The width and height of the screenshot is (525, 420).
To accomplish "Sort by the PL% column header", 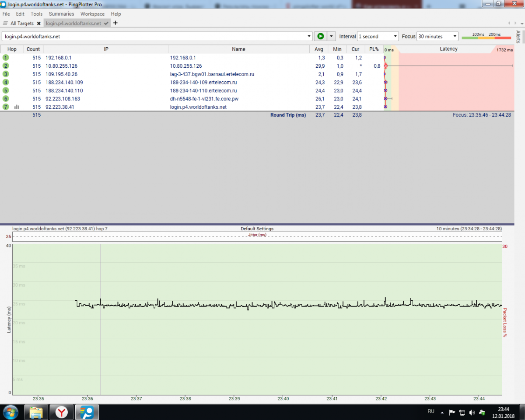I will (x=374, y=49).
